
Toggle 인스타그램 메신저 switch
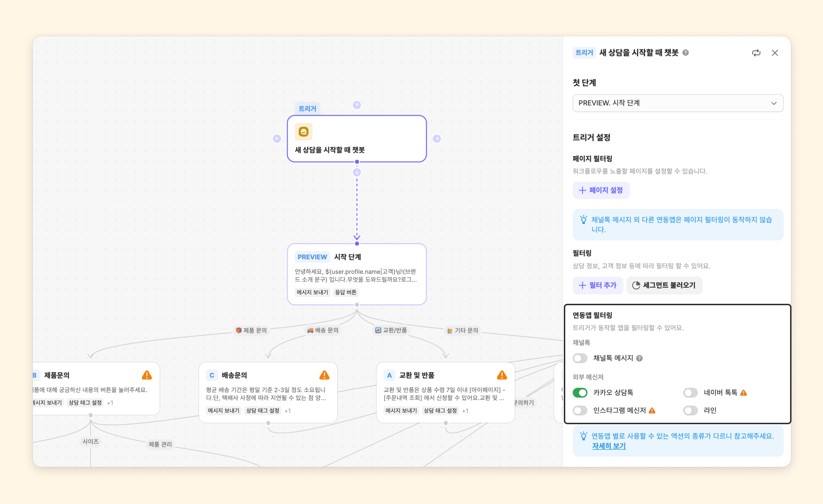pyautogui.click(x=580, y=410)
